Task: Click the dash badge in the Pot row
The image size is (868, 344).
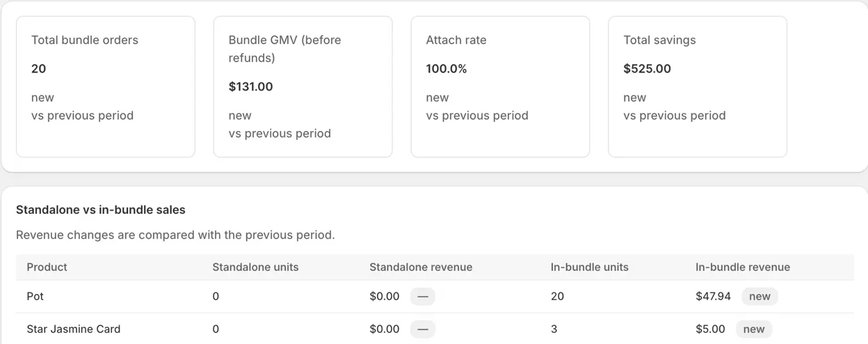Action: click(x=423, y=297)
